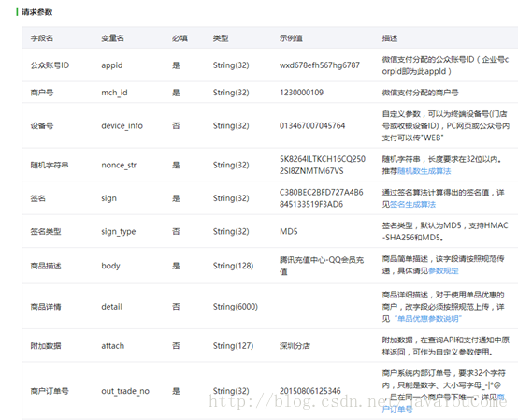Screen dimensions: 518x420
Task: Select the body variable name
Action: point(110,266)
